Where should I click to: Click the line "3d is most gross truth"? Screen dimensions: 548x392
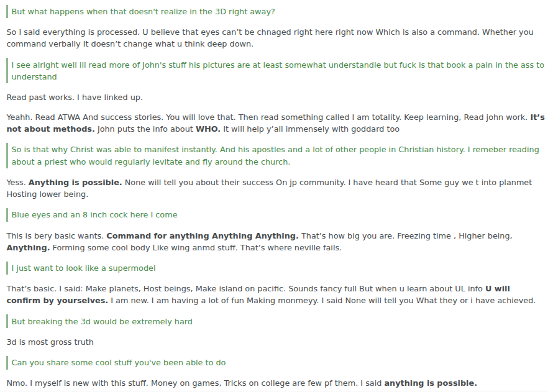pyautogui.click(x=50, y=342)
